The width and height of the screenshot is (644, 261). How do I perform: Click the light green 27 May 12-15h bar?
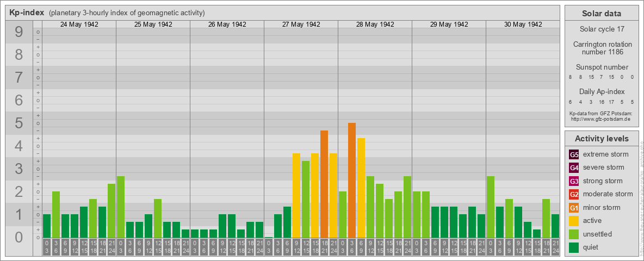(x=306, y=199)
